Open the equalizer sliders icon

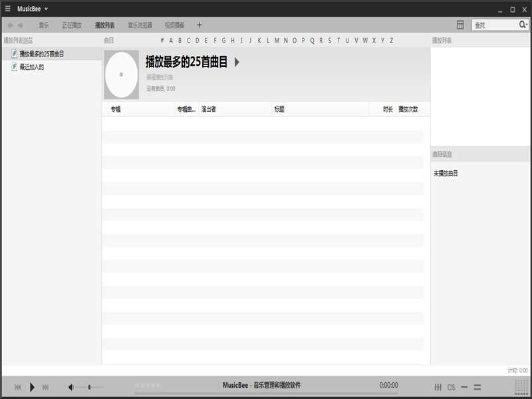coord(438,387)
